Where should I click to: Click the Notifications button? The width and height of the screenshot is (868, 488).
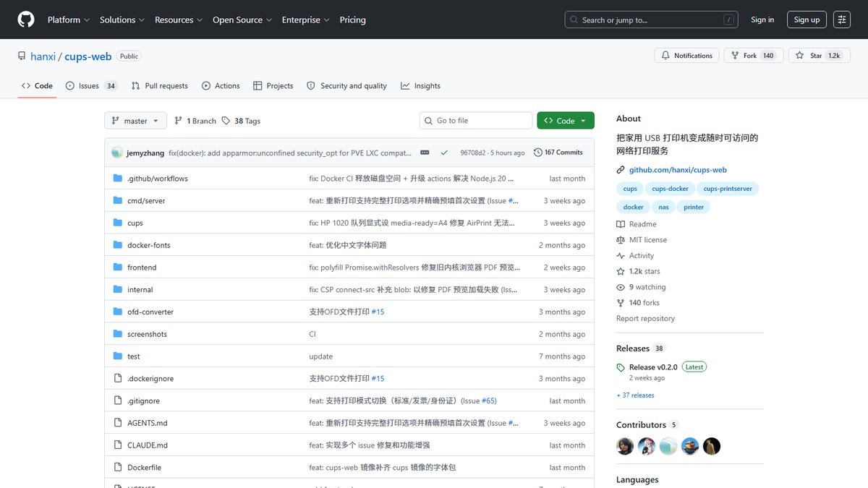click(686, 56)
